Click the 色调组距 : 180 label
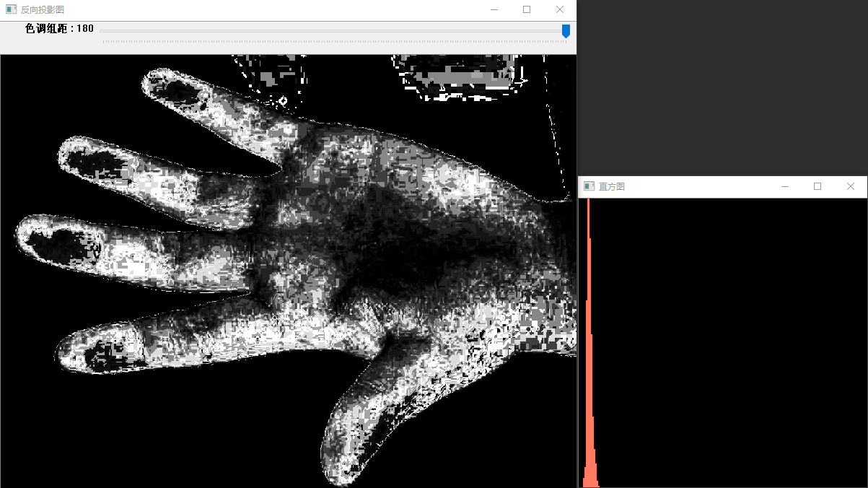 (x=59, y=29)
